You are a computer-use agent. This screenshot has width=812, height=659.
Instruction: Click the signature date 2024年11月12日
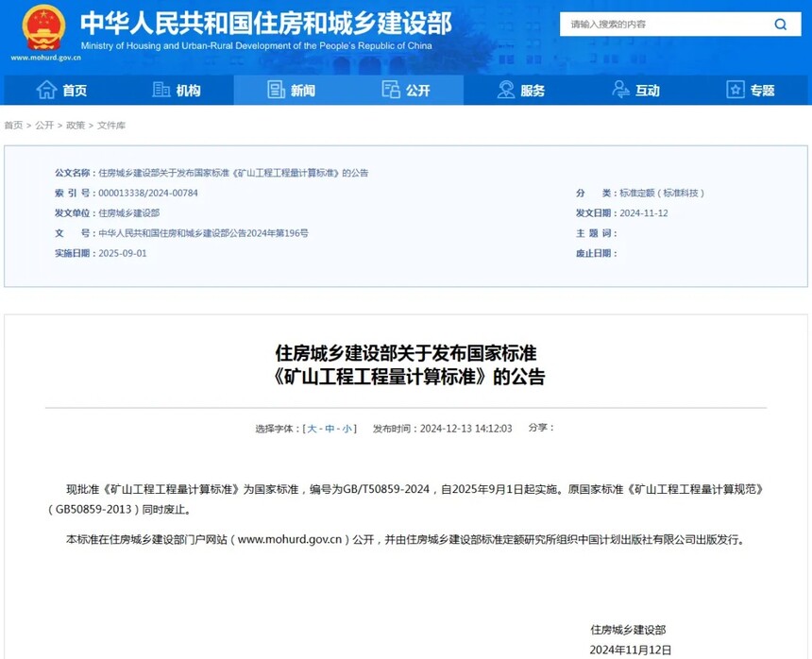pyautogui.click(x=631, y=650)
